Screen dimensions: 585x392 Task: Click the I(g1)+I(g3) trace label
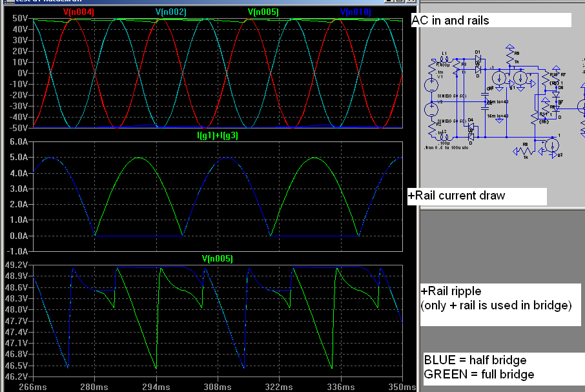point(218,135)
